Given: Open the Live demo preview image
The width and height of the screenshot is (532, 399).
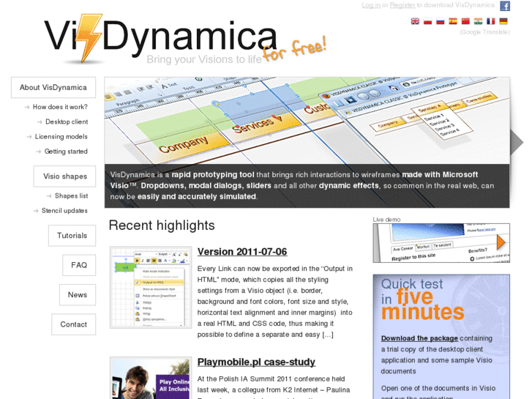Looking at the screenshot, I should [x=441, y=243].
